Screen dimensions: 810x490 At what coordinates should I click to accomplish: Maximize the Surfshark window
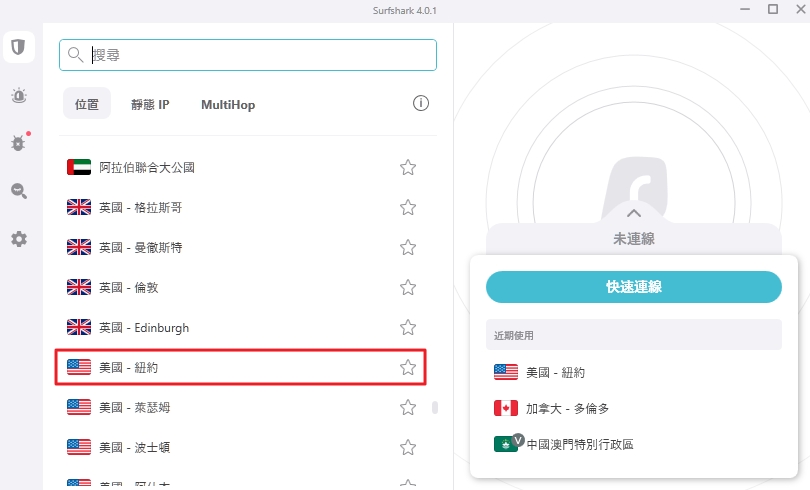click(x=773, y=9)
